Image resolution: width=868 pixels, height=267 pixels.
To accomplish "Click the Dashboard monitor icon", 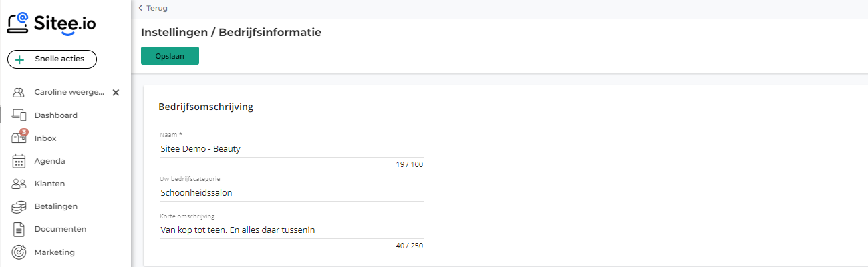I will click(19, 115).
